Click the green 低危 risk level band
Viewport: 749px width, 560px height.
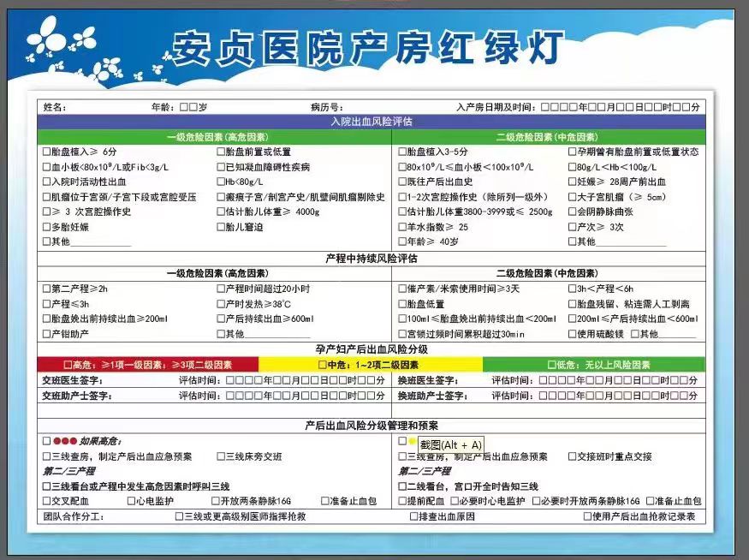pos(592,364)
